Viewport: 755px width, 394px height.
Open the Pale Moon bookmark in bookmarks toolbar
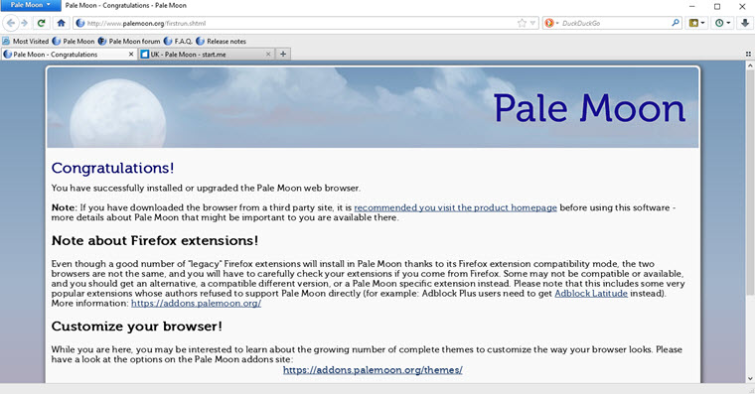click(x=73, y=41)
